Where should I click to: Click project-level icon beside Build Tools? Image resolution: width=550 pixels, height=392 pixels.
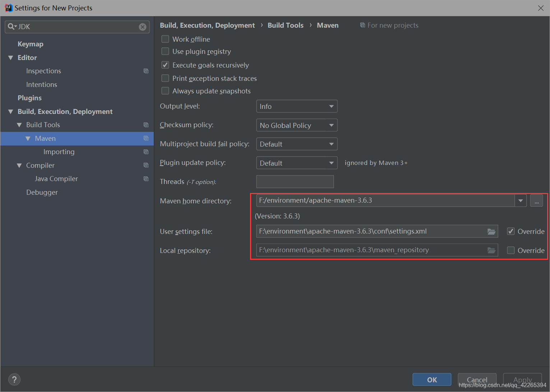click(146, 125)
